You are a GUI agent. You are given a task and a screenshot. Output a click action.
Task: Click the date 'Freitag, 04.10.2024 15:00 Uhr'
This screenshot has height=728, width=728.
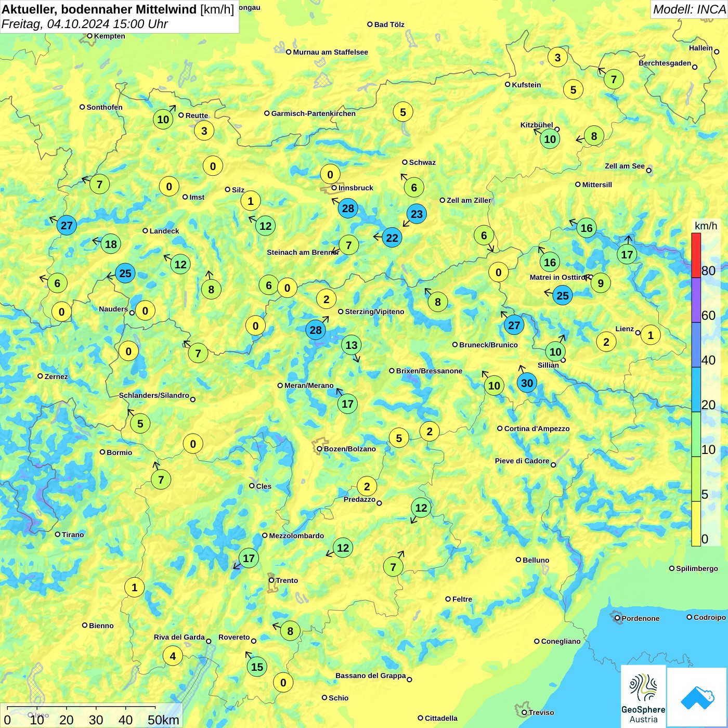click(x=85, y=24)
